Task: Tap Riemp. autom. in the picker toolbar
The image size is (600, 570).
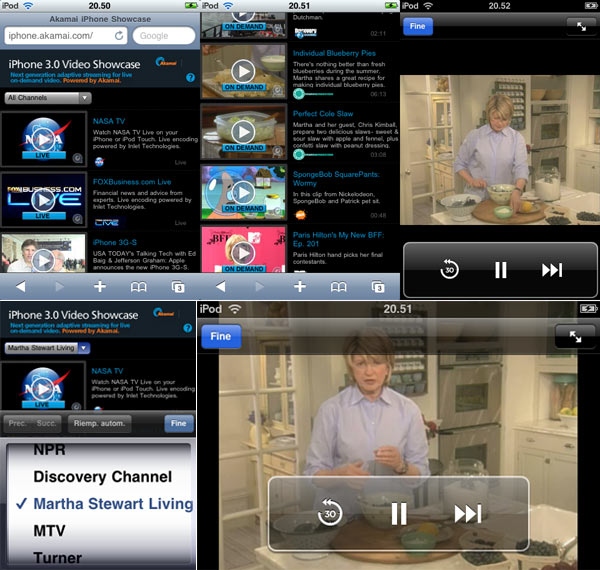Action: tap(100, 423)
